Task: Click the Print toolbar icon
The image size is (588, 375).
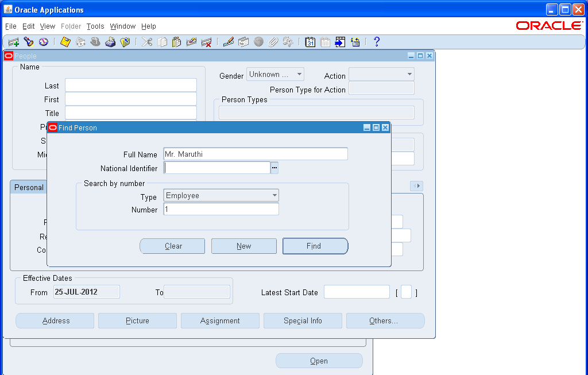Action: pos(110,42)
